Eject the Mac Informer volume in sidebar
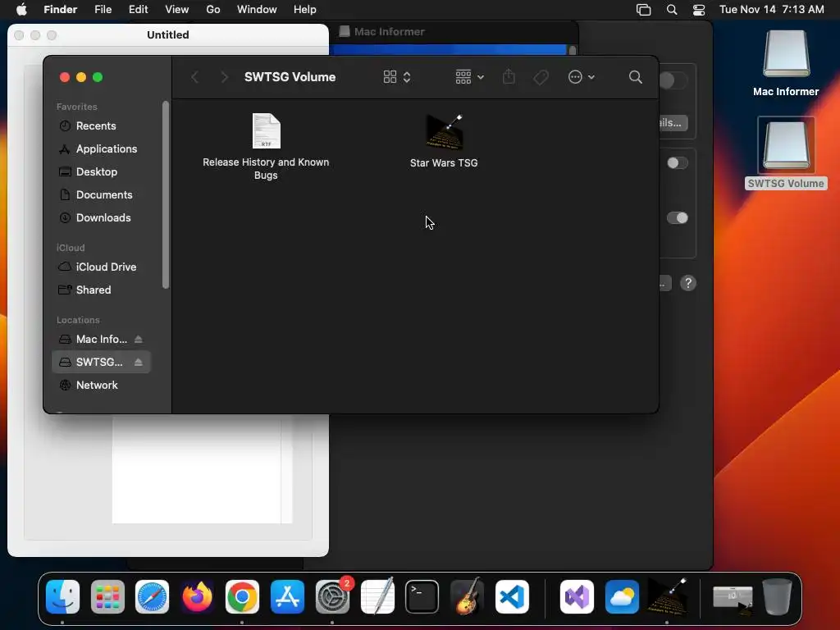The image size is (840, 630). [138, 339]
